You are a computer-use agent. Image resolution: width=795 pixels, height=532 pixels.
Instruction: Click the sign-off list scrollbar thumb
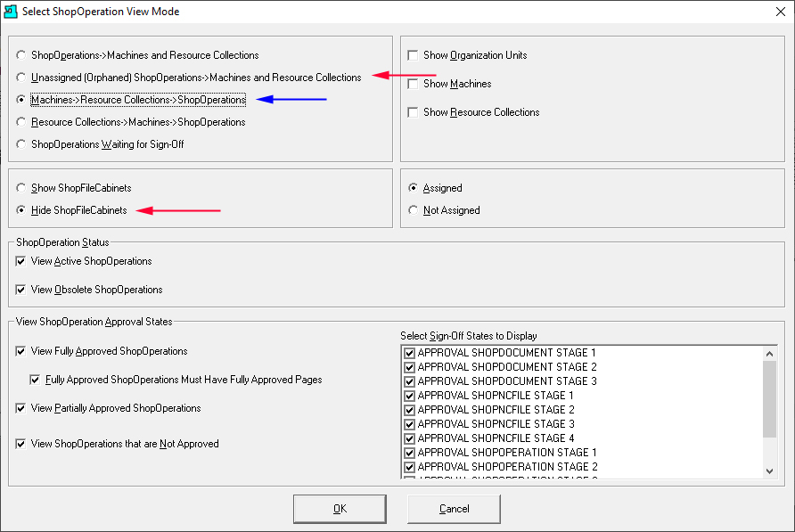(x=769, y=399)
